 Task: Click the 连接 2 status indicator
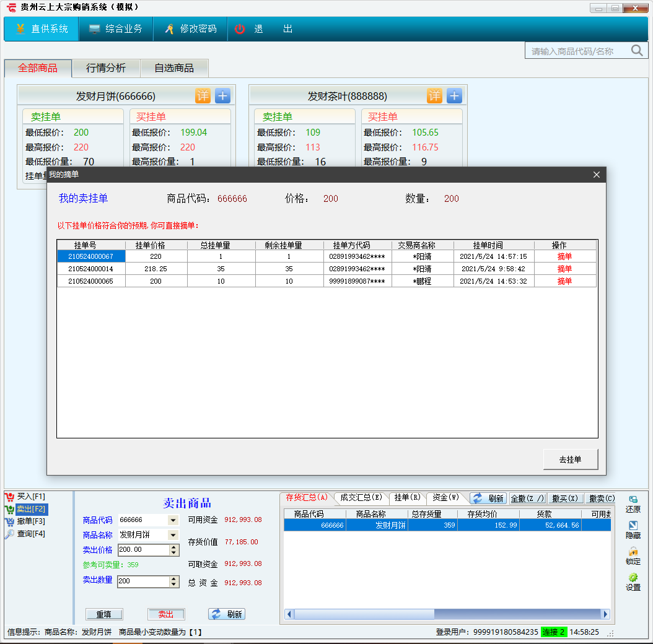[x=553, y=632]
